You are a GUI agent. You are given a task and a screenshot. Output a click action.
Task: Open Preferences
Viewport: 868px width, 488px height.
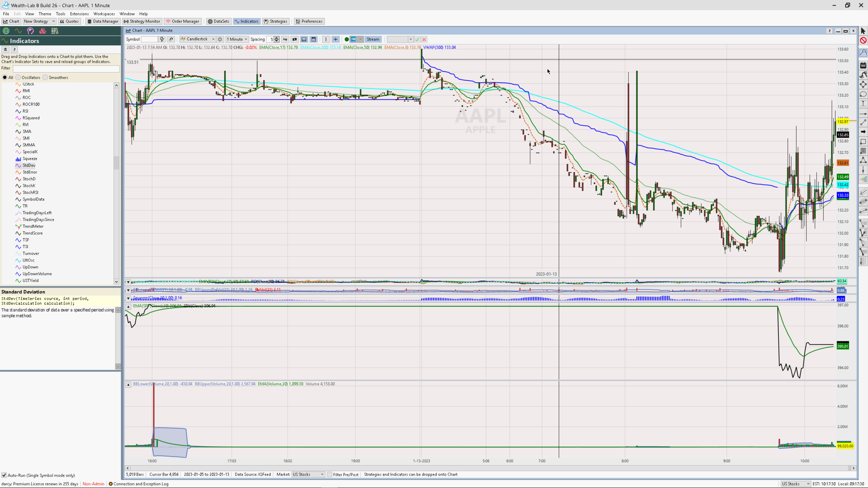tap(309, 21)
